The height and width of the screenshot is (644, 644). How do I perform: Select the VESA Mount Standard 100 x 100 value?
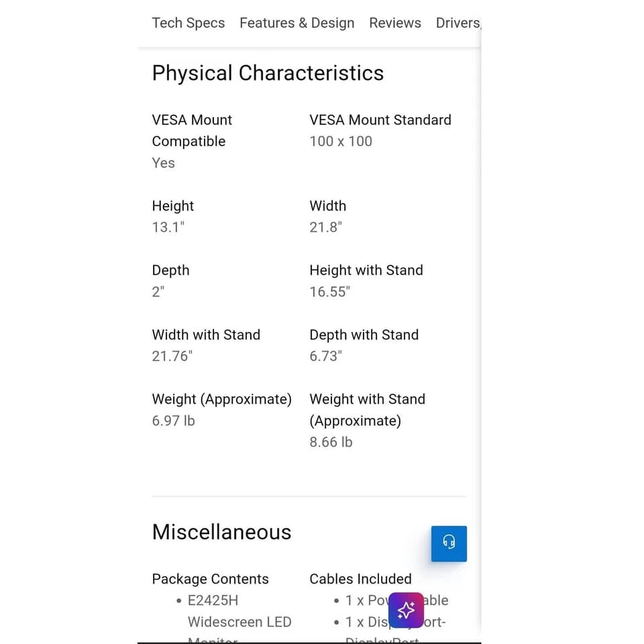[341, 142]
